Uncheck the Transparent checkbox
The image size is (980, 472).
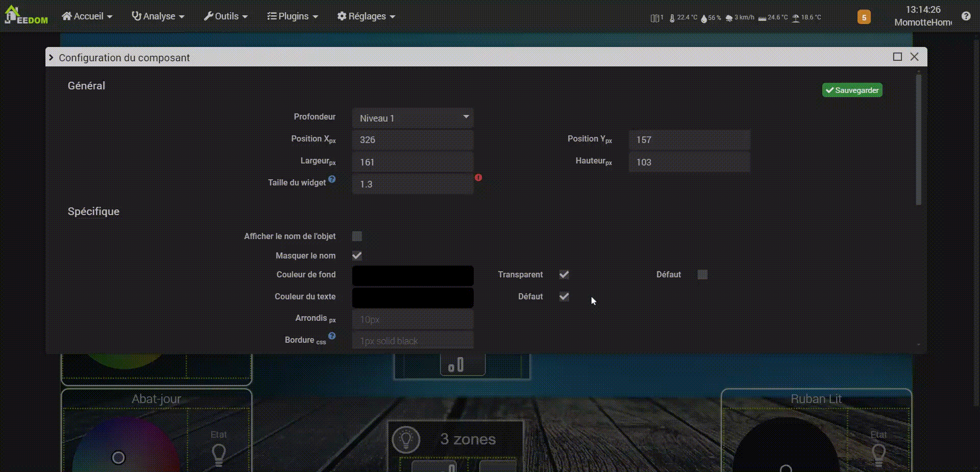pyautogui.click(x=564, y=275)
